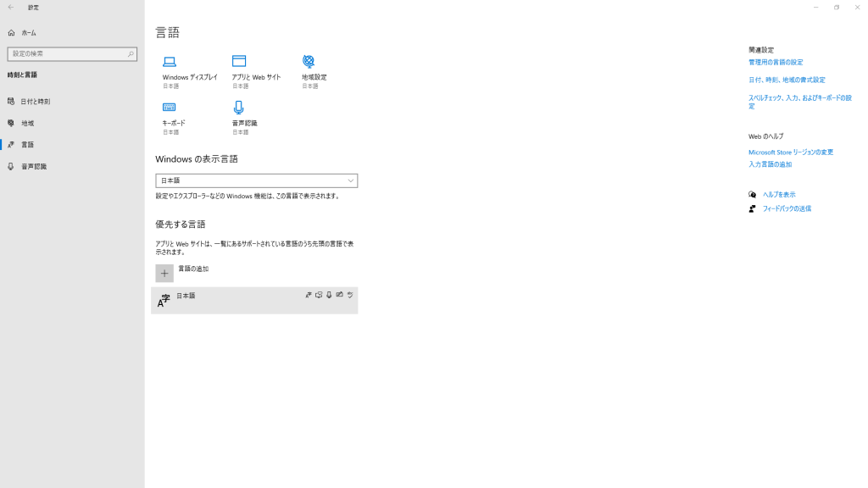Image resolution: width=868 pixels, height=488 pixels.
Task: Click the handwriting feature icon in 日本語 row
Action: (x=339, y=295)
